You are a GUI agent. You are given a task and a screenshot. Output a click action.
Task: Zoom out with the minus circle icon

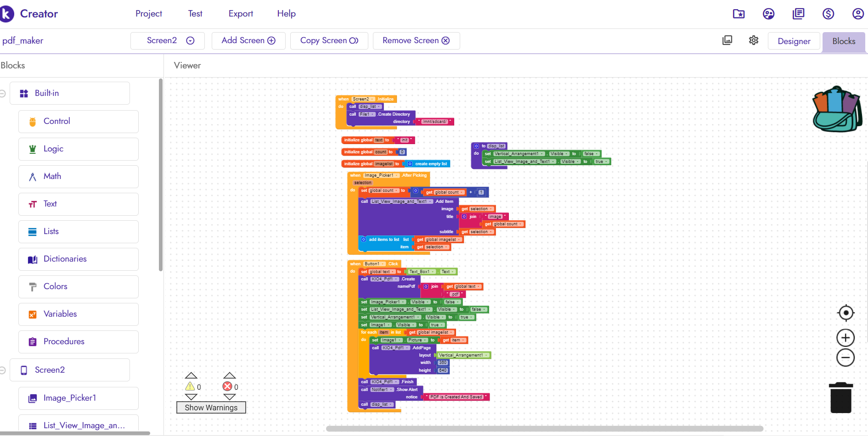tap(845, 358)
